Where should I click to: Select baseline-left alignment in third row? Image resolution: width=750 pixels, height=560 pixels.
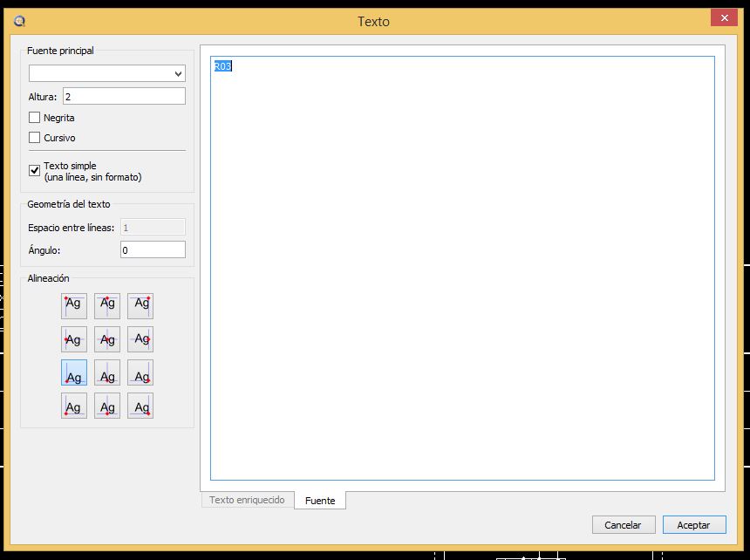point(74,372)
